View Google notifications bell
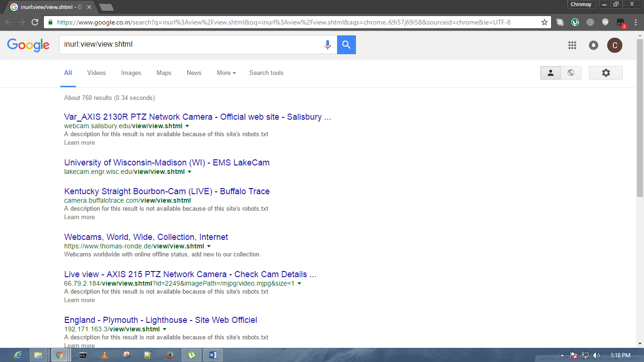644x362 pixels. [594, 45]
